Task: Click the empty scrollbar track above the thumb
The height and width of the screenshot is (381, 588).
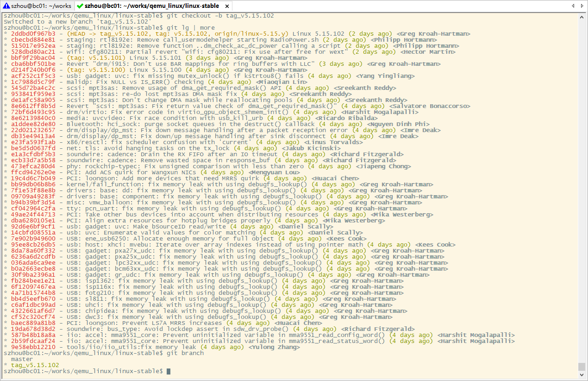Action: [582, 185]
